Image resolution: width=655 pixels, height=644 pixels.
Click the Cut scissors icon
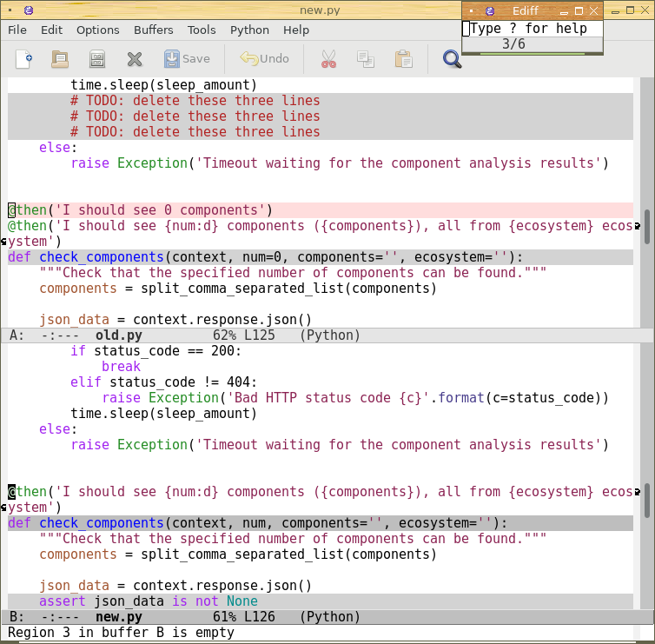327,59
